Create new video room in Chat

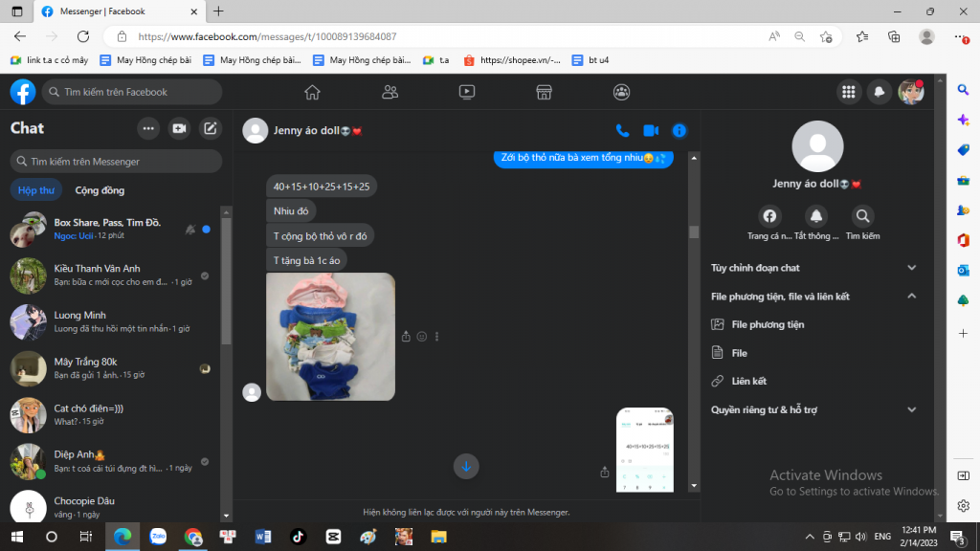tap(179, 128)
